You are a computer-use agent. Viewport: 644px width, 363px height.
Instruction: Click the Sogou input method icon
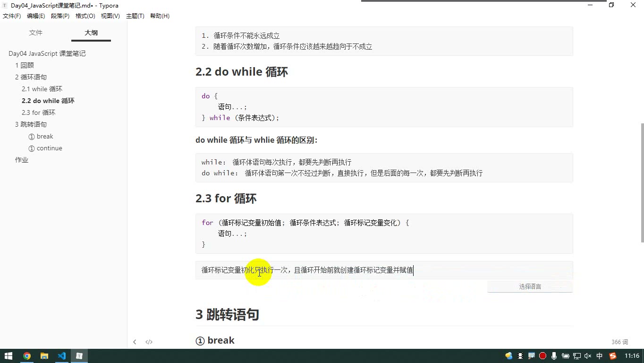coord(613,356)
